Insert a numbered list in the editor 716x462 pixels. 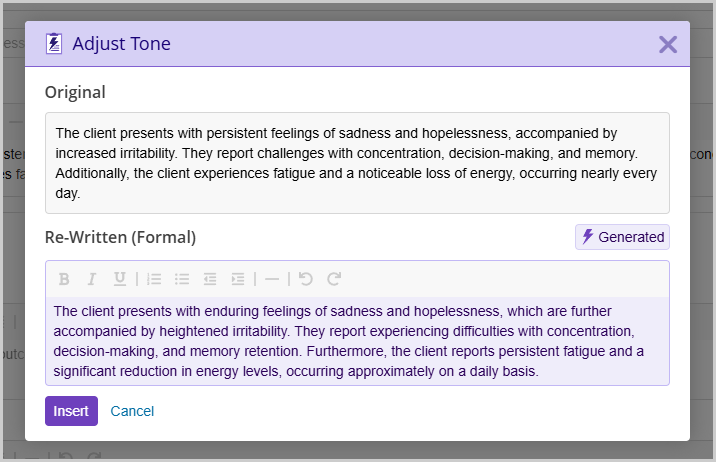pos(154,279)
